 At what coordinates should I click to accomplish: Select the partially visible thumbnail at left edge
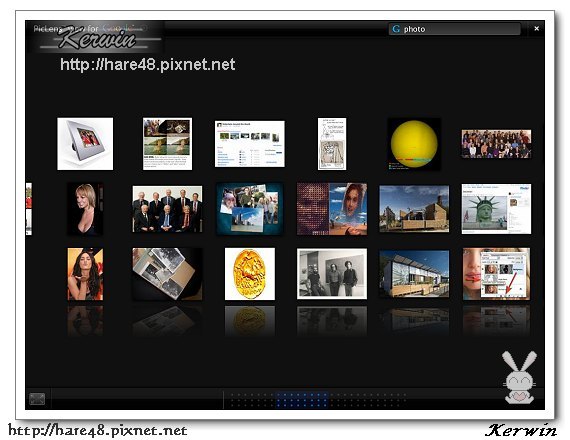pos(29,209)
